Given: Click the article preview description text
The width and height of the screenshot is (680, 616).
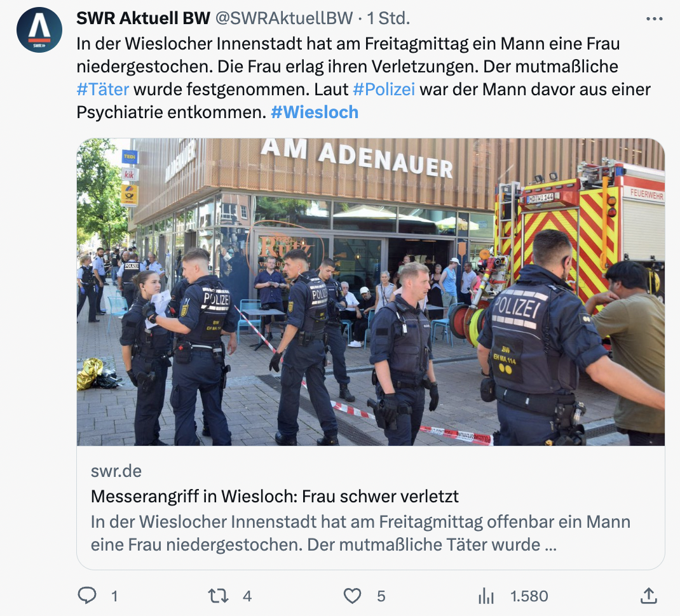Looking at the screenshot, I should (360, 533).
